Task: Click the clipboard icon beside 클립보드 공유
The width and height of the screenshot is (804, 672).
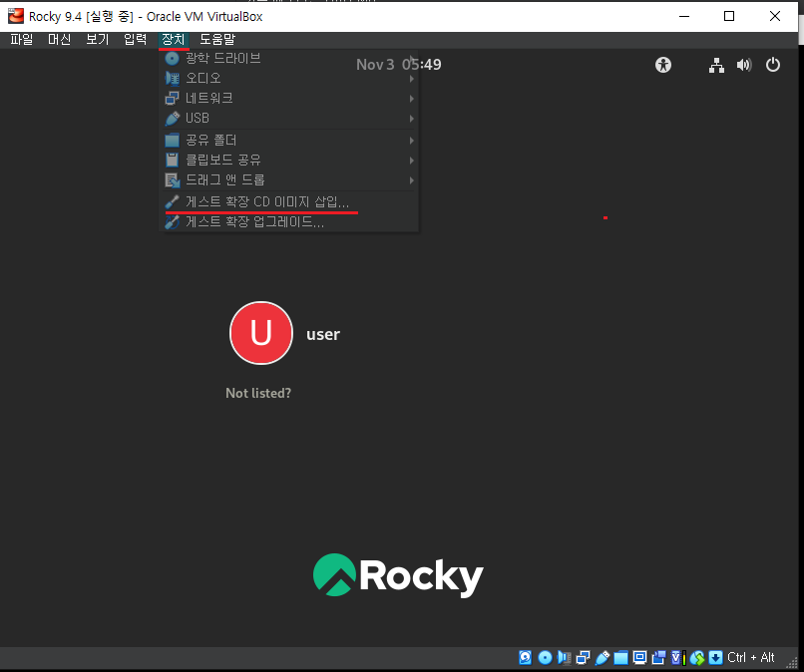Action: [173, 161]
